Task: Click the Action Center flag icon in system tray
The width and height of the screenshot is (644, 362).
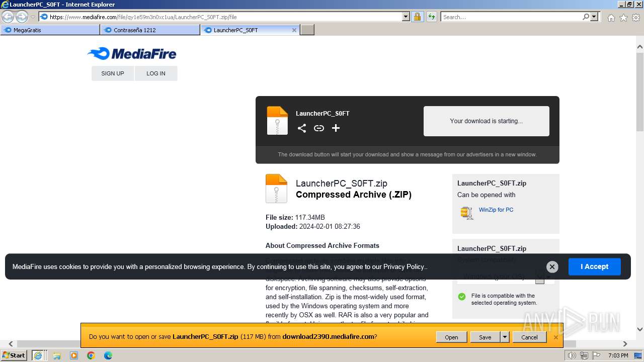Action: [597, 355]
